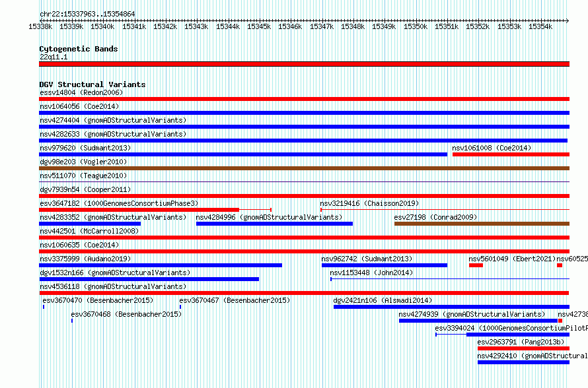
Task: Click the 15340k ruler position
Action: tap(102, 26)
